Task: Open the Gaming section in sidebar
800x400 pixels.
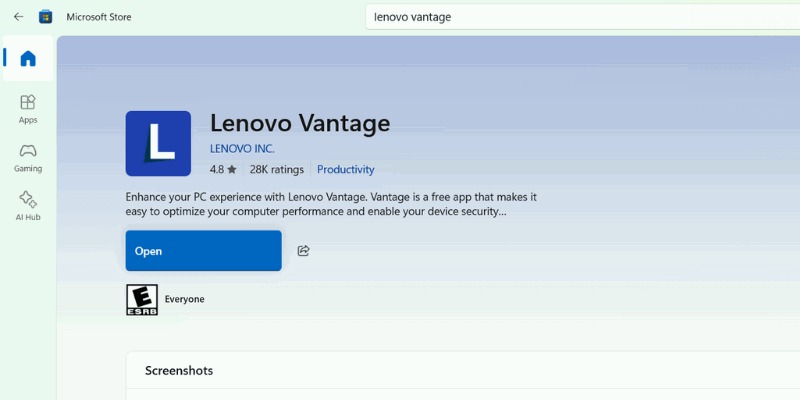Action: point(28,157)
